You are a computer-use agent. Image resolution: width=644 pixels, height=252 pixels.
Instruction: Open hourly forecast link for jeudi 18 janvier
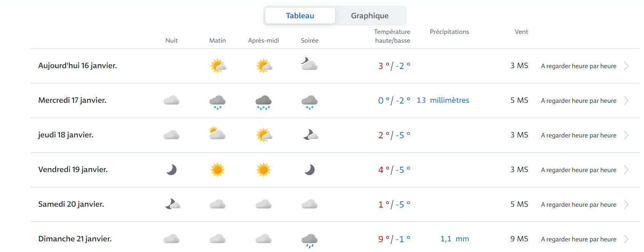[578, 135]
